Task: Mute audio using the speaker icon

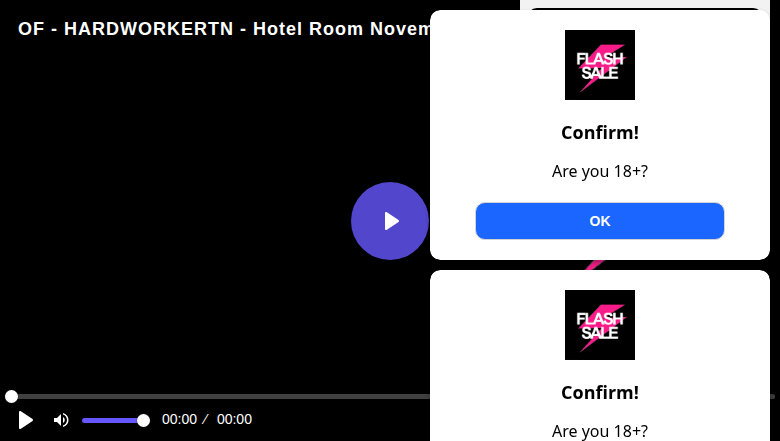Action: pos(61,420)
